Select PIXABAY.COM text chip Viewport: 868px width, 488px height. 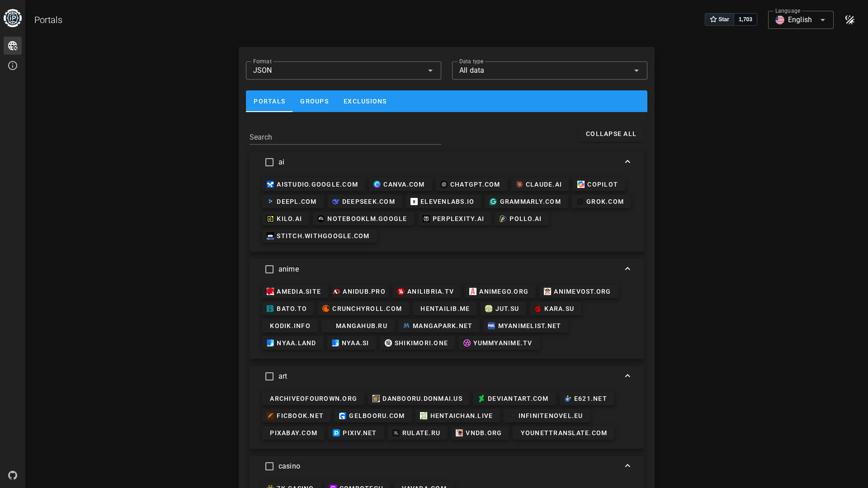click(293, 433)
